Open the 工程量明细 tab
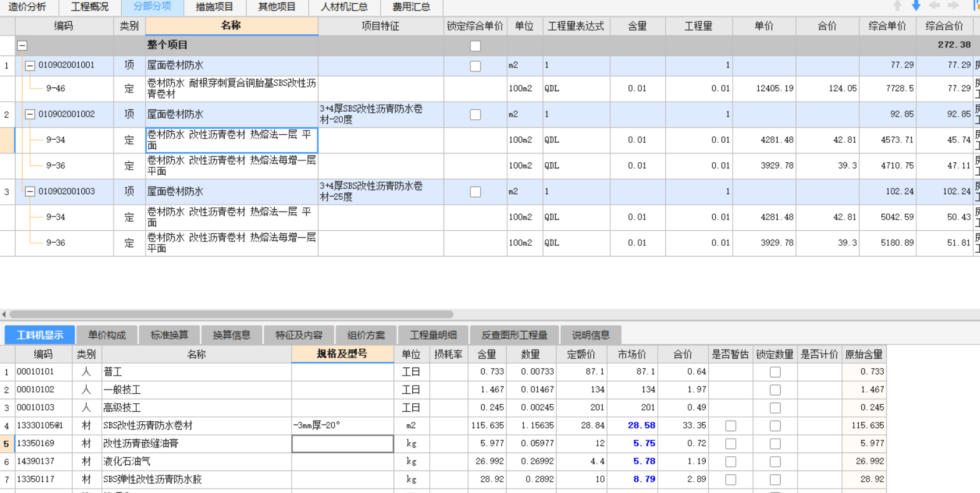Viewport: 980px width, 493px height. (x=433, y=335)
